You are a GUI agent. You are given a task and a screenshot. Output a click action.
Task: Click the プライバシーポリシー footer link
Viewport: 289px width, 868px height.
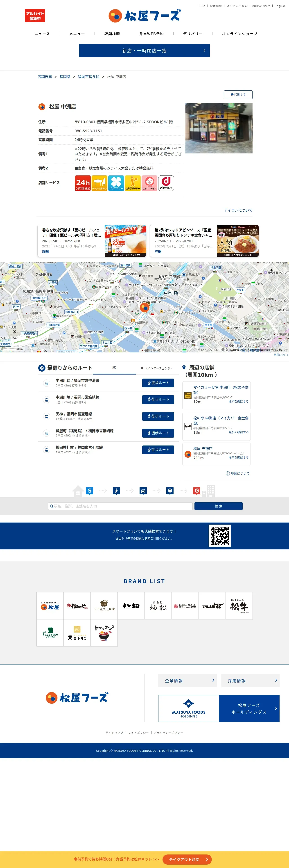click(169, 733)
